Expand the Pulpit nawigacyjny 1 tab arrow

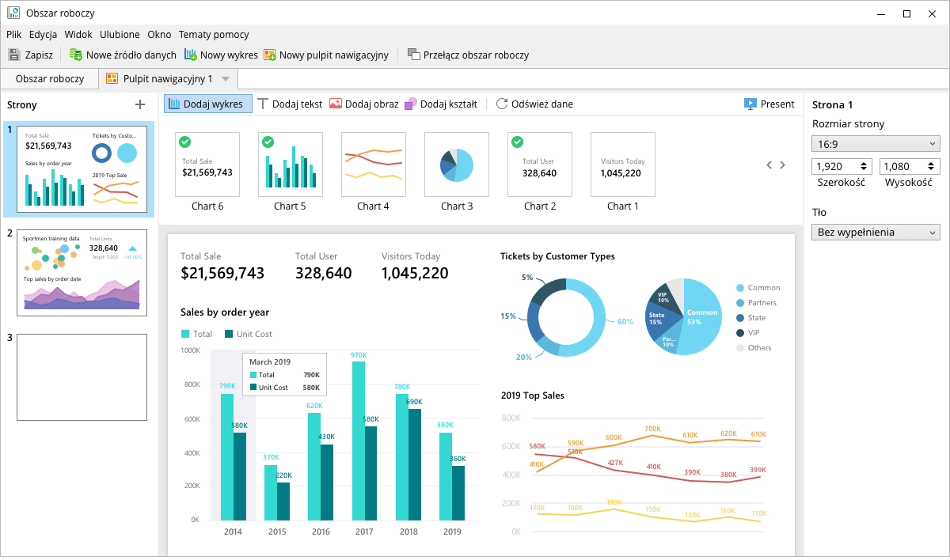[x=226, y=79]
